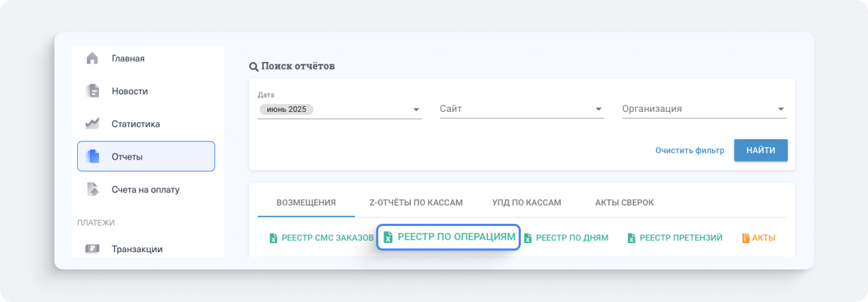
Task: Open the Дата dropdown arrow
Action: tap(416, 110)
